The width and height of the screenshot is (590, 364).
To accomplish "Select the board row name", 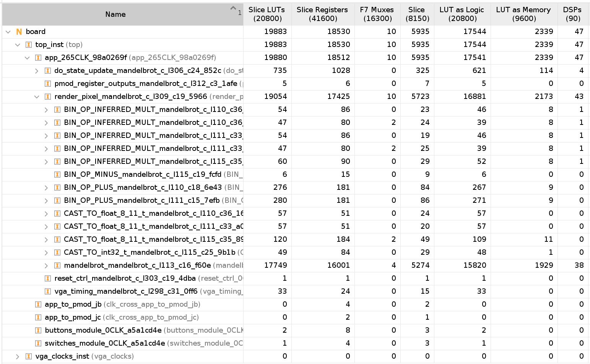I will (36, 32).
